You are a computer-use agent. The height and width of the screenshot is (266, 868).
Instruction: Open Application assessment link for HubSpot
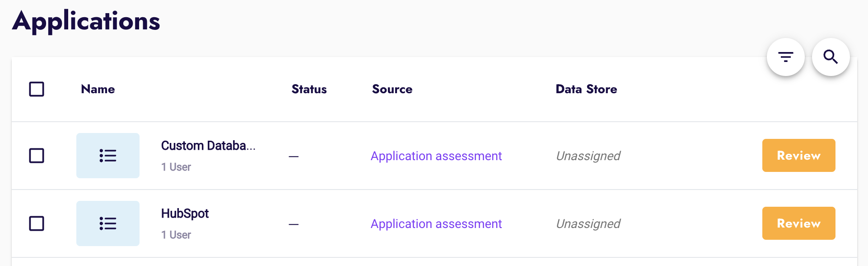436,224
